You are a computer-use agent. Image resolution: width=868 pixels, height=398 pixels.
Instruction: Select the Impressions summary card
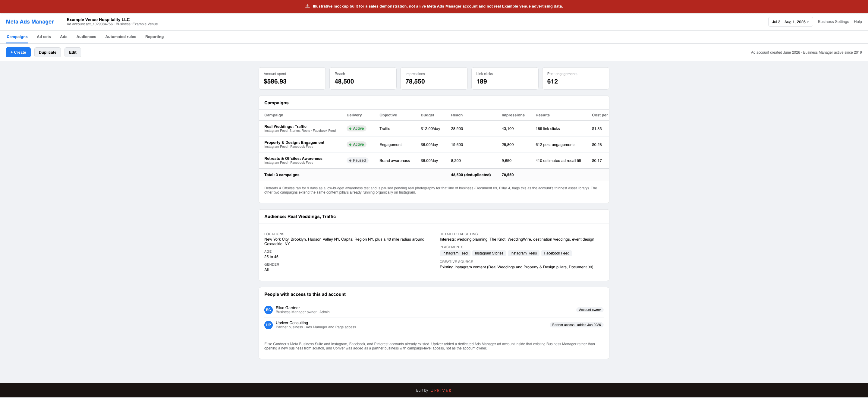434,78
